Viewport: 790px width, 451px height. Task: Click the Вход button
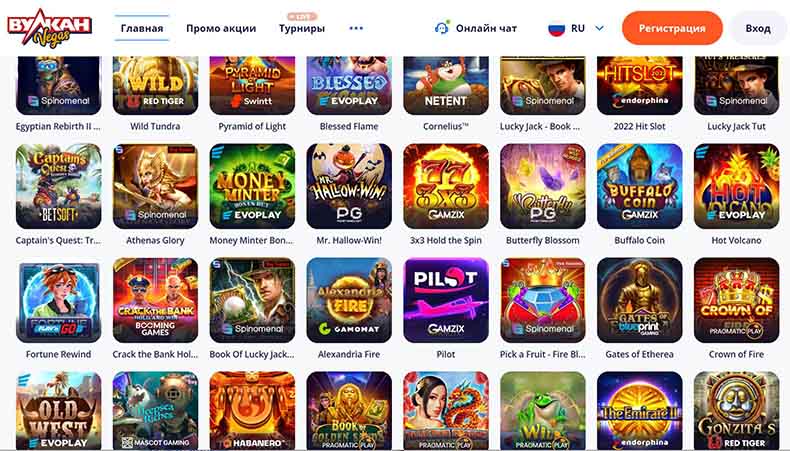(758, 28)
